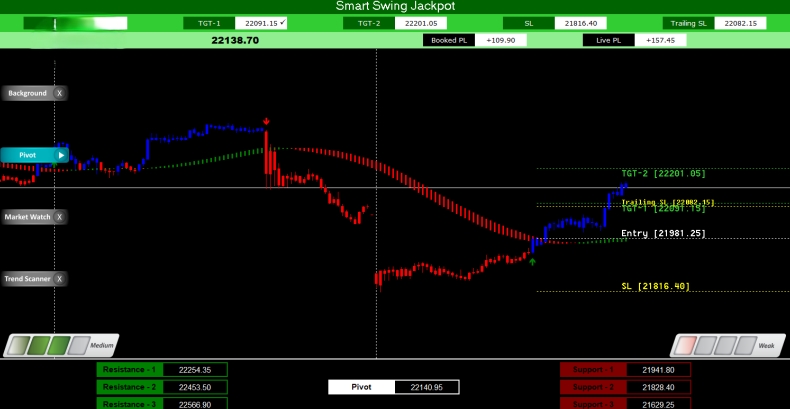Click the Trailing SL value box
Viewport: 790px width, 409px height.
(x=740, y=23)
